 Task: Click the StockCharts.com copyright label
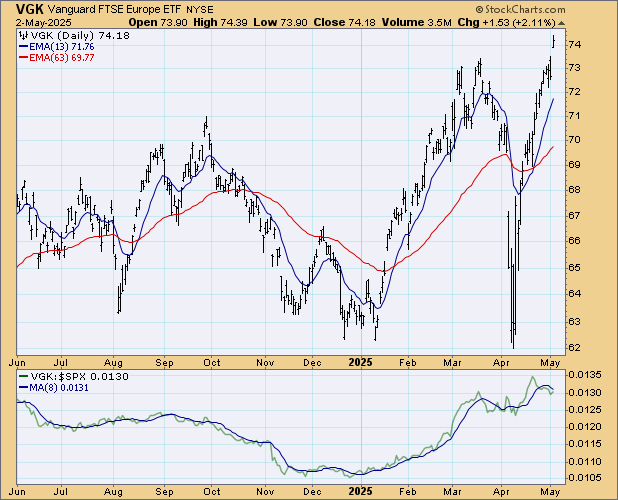(x=521, y=9)
